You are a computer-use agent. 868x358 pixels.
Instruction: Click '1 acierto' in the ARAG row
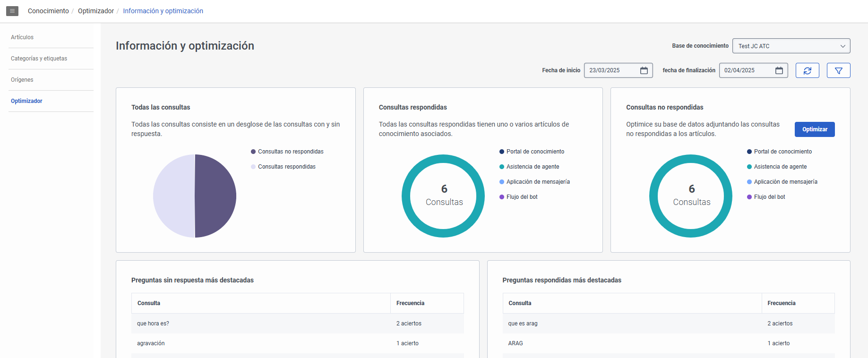[779, 343]
